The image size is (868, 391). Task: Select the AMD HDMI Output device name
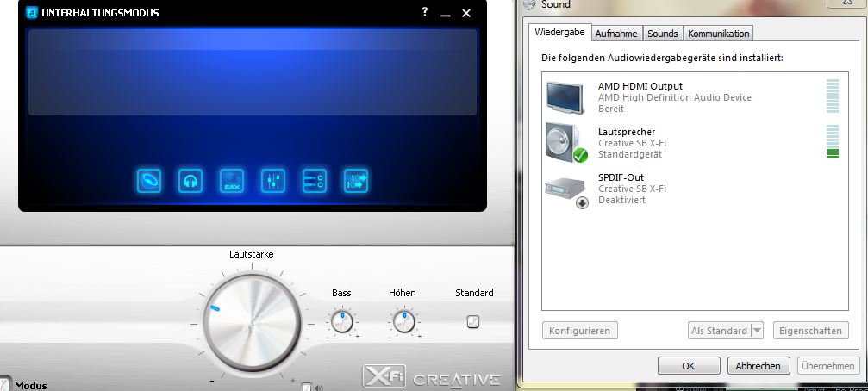[x=640, y=86]
